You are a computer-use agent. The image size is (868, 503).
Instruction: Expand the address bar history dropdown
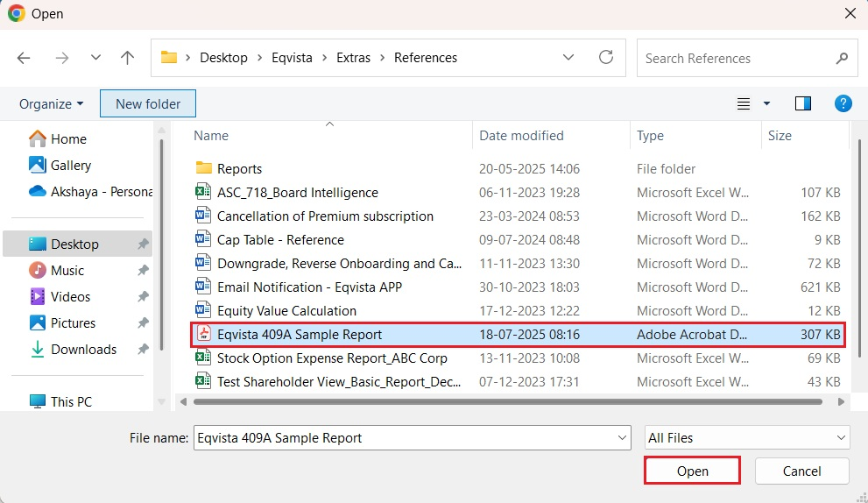click(x=568, y=58)
